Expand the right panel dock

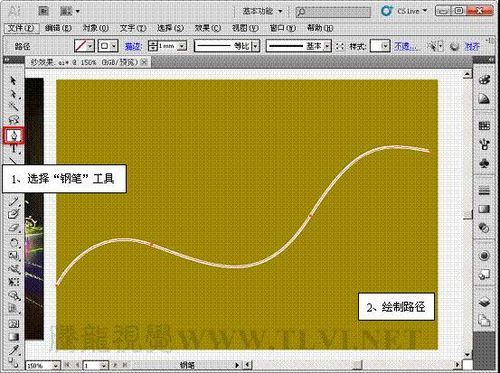[491, 59]
